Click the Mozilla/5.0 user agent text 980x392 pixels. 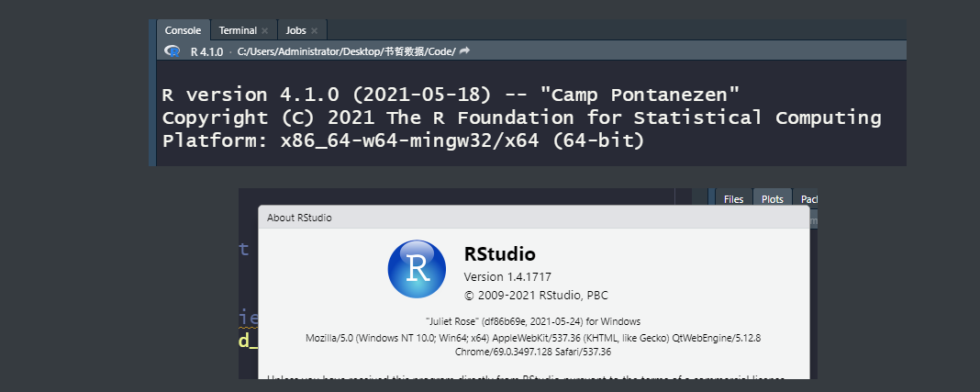coord(533,337)
